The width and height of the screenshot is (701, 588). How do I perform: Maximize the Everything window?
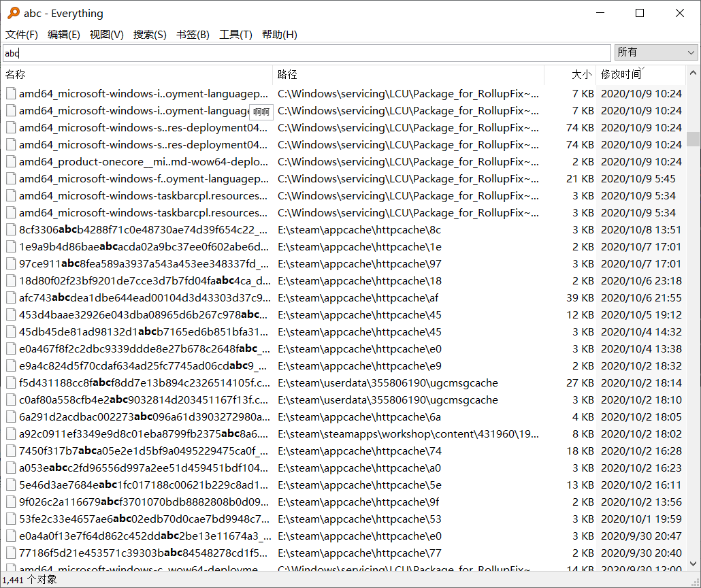(640, 13)
